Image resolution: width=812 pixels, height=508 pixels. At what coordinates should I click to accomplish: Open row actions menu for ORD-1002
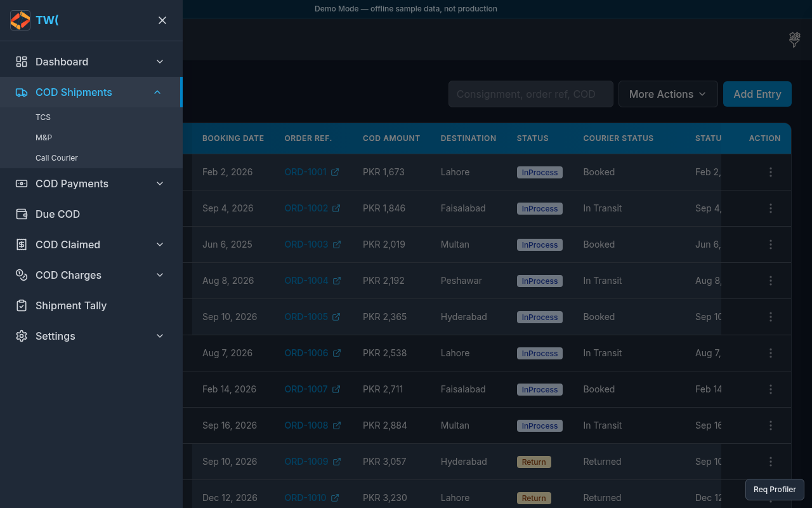(x=771, y=208)
